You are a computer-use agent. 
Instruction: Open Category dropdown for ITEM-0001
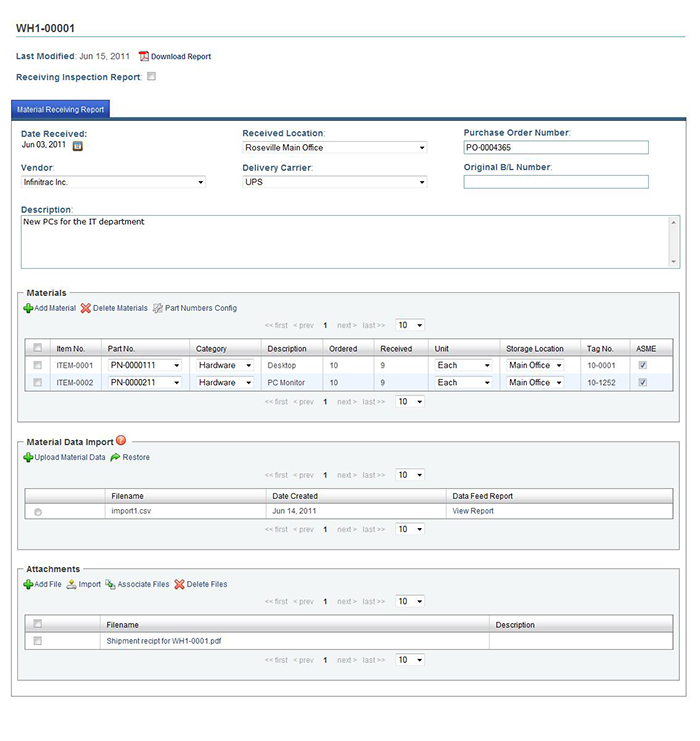click(225, 365)
